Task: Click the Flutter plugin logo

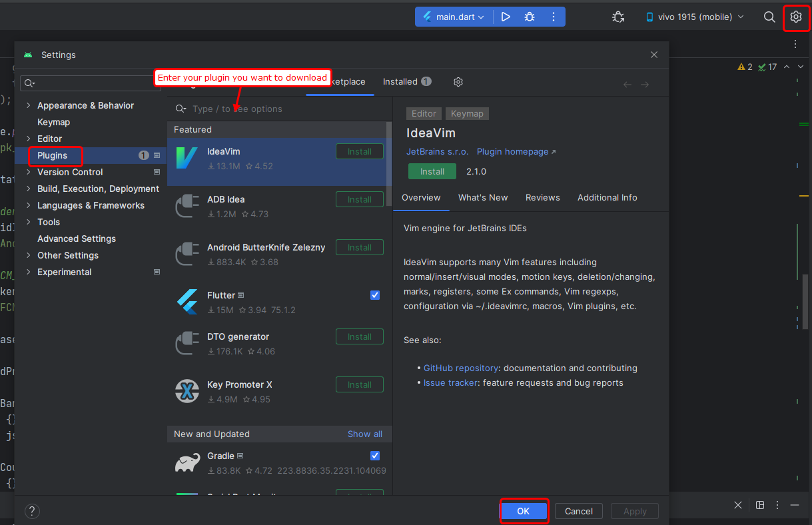Action: tap(187, 302)
